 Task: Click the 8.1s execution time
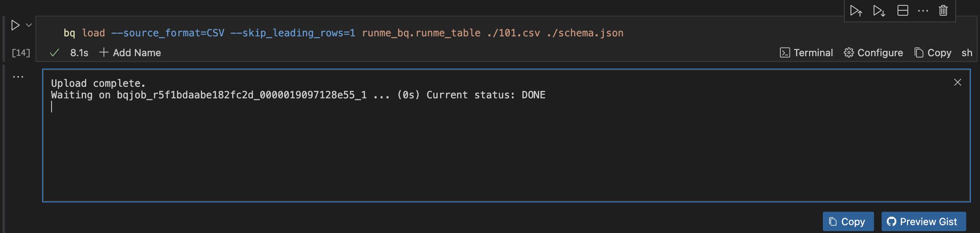coord(79,53)
